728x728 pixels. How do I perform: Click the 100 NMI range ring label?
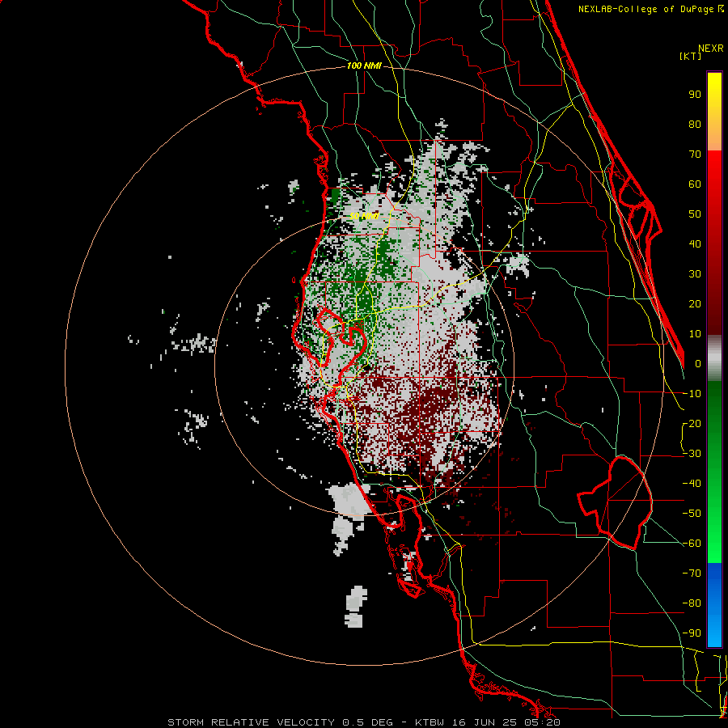click(x=364, y=66)
